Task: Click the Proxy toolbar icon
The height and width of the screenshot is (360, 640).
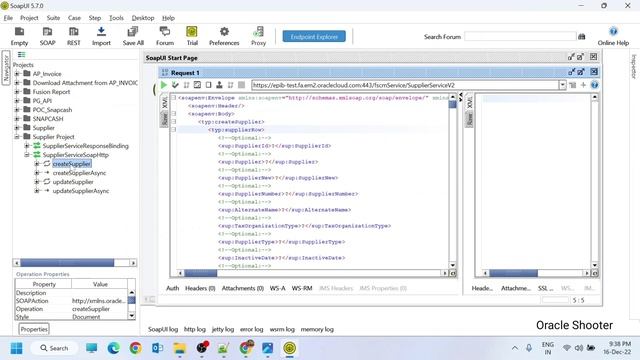Action: [x=258, y=36]
